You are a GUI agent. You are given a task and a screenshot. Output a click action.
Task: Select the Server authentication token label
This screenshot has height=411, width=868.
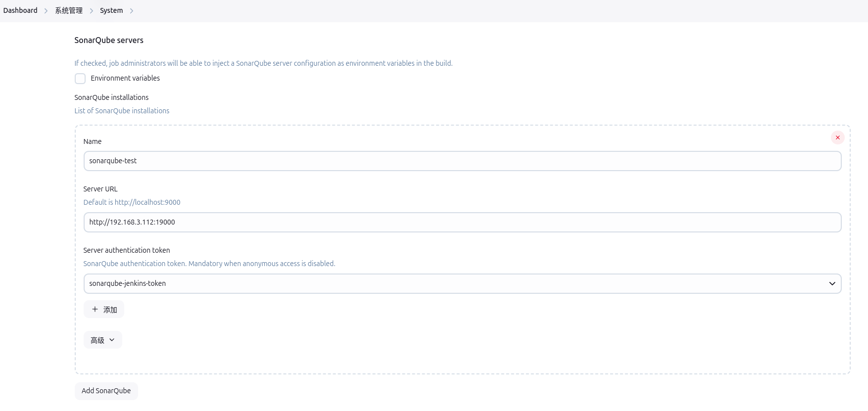[127, 250]
